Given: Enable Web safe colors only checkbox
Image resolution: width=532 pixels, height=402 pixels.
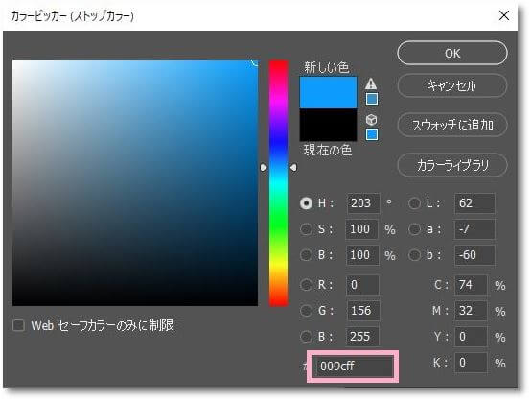Looking at the screenshot, I should click(x=18, y=325).
